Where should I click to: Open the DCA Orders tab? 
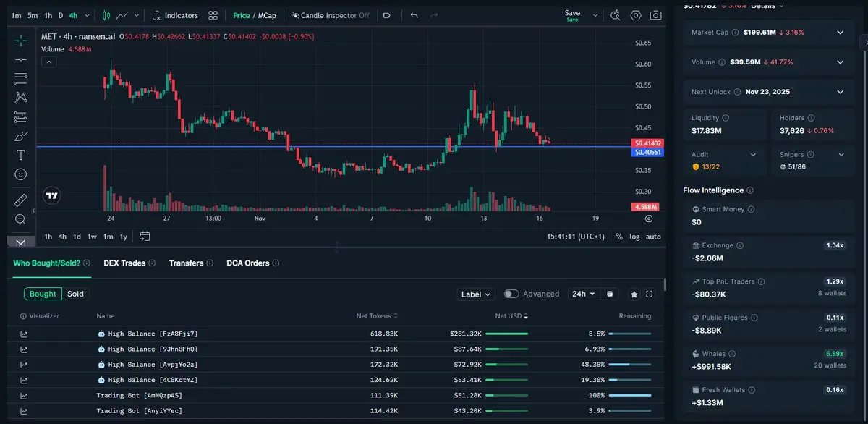[x=247, y=263]
